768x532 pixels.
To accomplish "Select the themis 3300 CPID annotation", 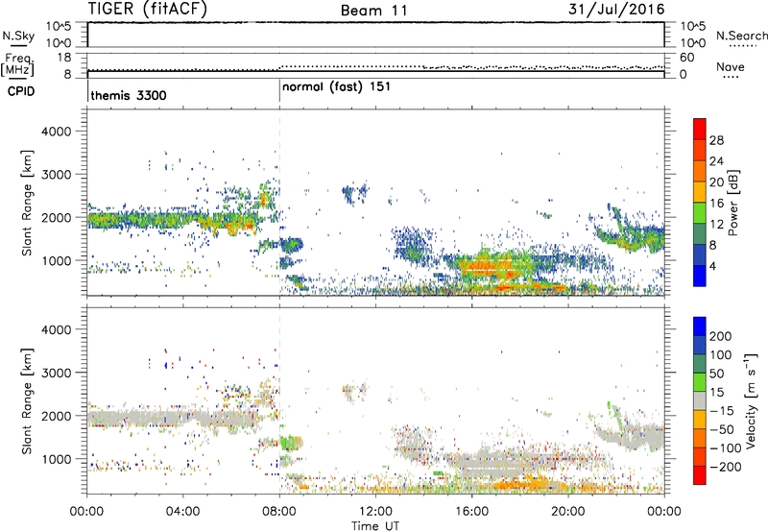I will (129, 95).
